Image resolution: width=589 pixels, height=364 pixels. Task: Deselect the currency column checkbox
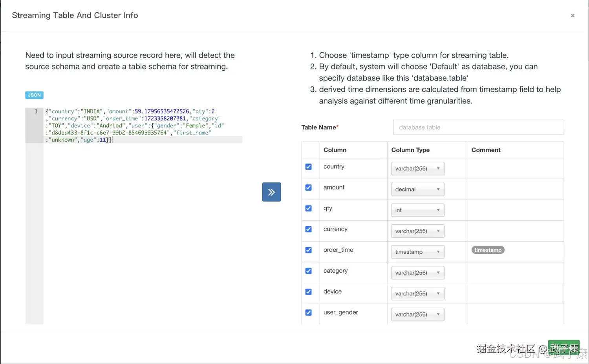pyautogui.click(x=309, y=229)
